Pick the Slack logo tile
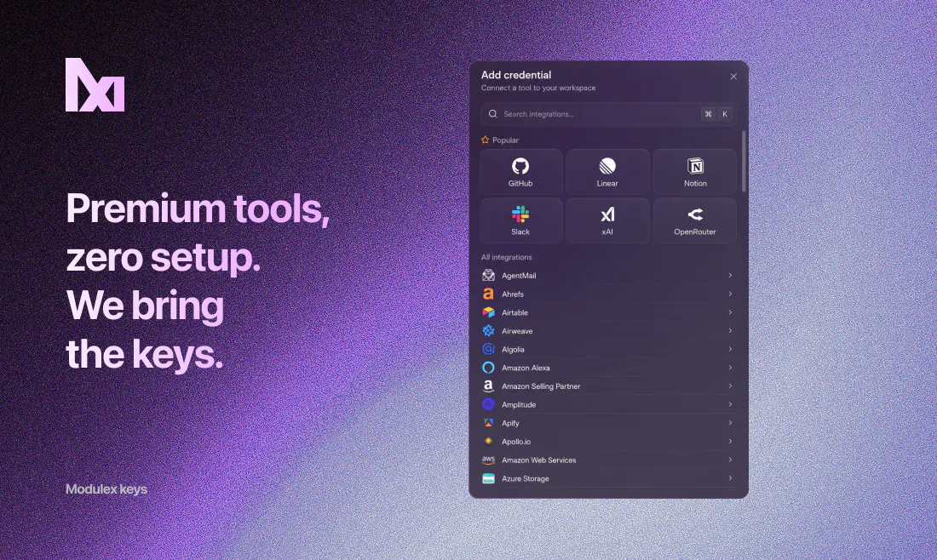937x560 pixels. coord(520,214)
